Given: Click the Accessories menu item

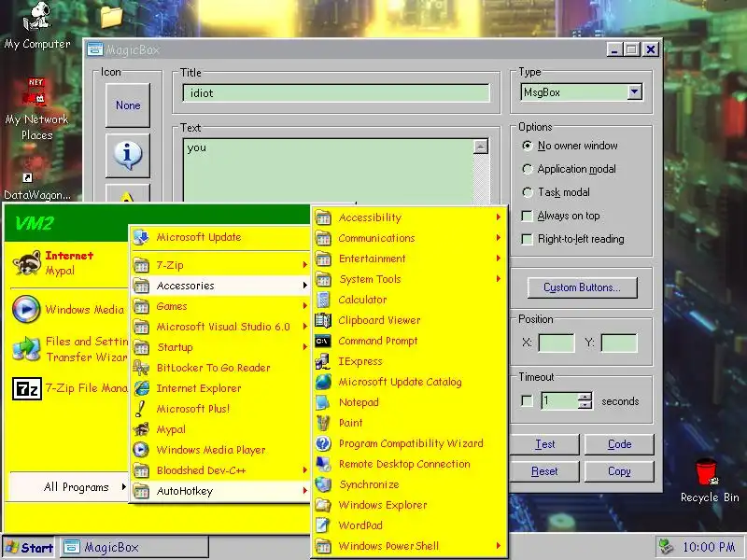Looking at the screenshot, I should click(220, 286).
